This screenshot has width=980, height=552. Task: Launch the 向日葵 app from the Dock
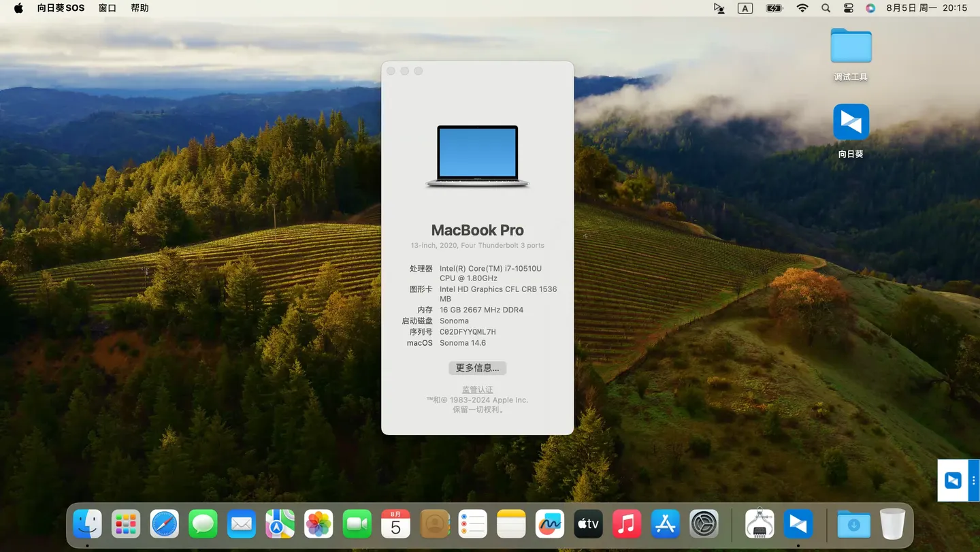798,524
